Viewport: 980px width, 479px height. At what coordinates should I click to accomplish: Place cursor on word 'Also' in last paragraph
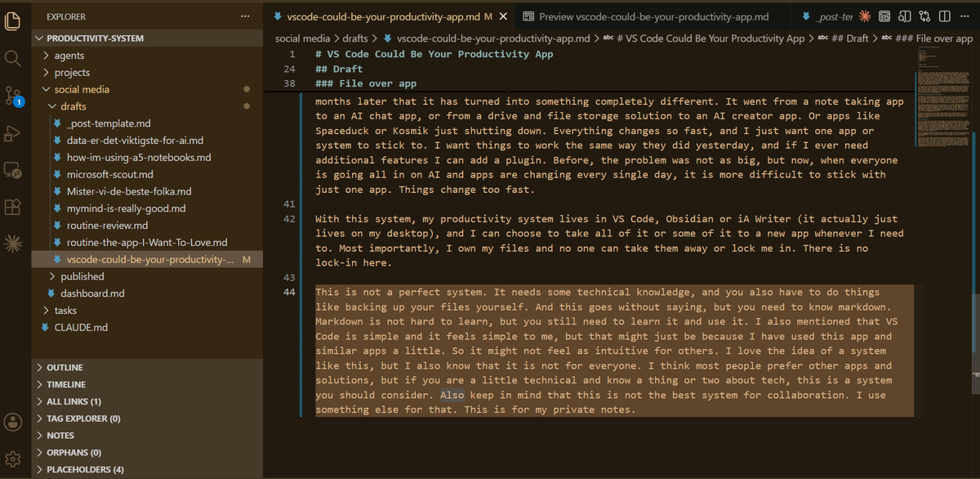[x=452, y=395]
